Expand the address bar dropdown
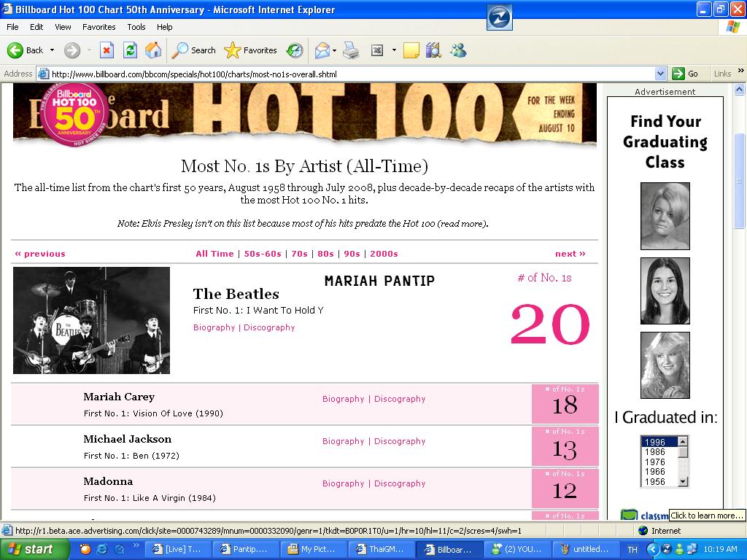The image size is (747, 560). [660, 74]
